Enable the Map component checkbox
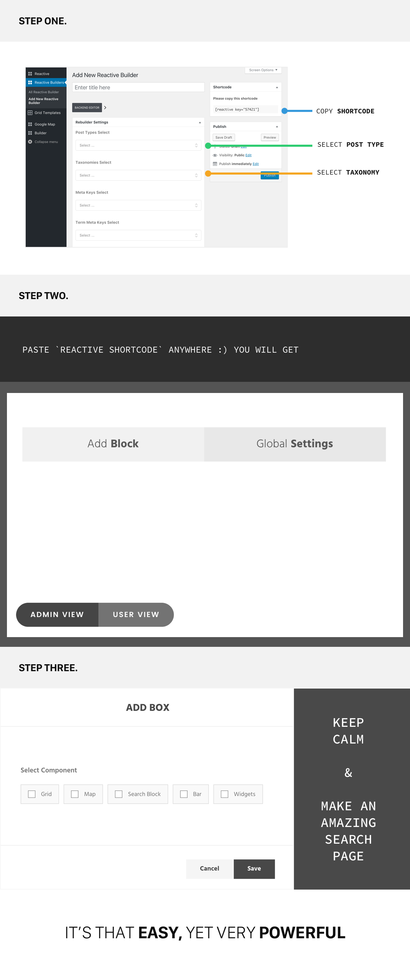 pyautogui.click(x=75, y=794)
